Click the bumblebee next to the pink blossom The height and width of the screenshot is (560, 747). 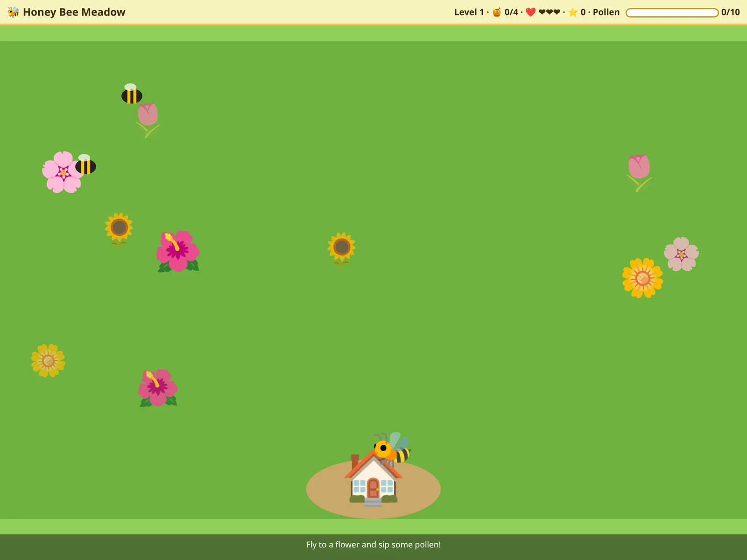[x=85, y=164]
